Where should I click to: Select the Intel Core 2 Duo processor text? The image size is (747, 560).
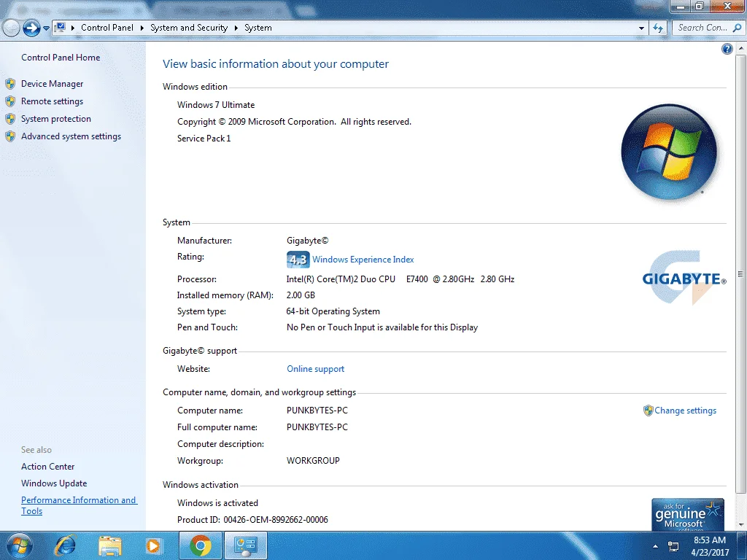pyautogui.click(x=400, y=279)
